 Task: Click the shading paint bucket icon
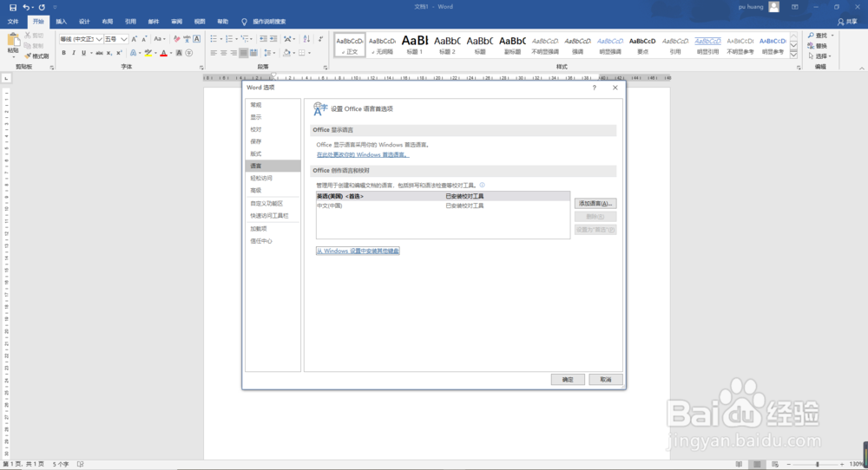[x=286, y=53]
